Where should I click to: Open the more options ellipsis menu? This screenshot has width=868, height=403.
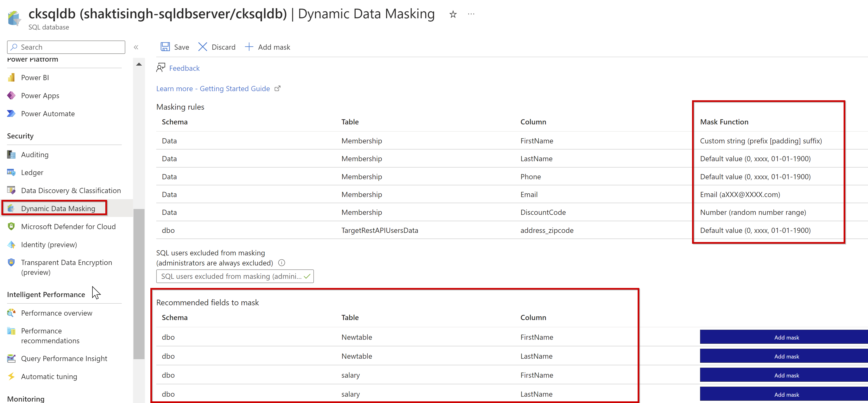point(471,14)
